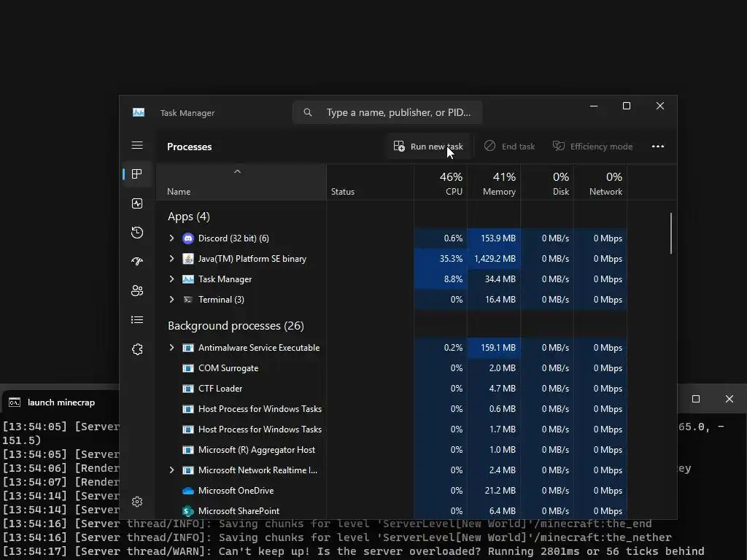Expand the Discord (32 bit) process group
The image size is (747, 560).
pyautogui.click(x=171, y=238)
